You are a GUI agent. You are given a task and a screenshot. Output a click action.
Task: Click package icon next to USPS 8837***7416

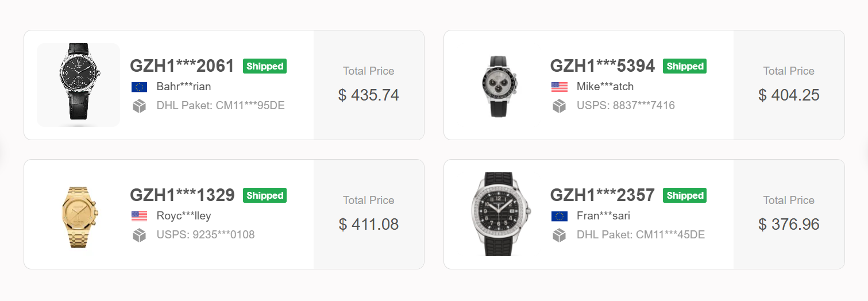tap(559, 106)
